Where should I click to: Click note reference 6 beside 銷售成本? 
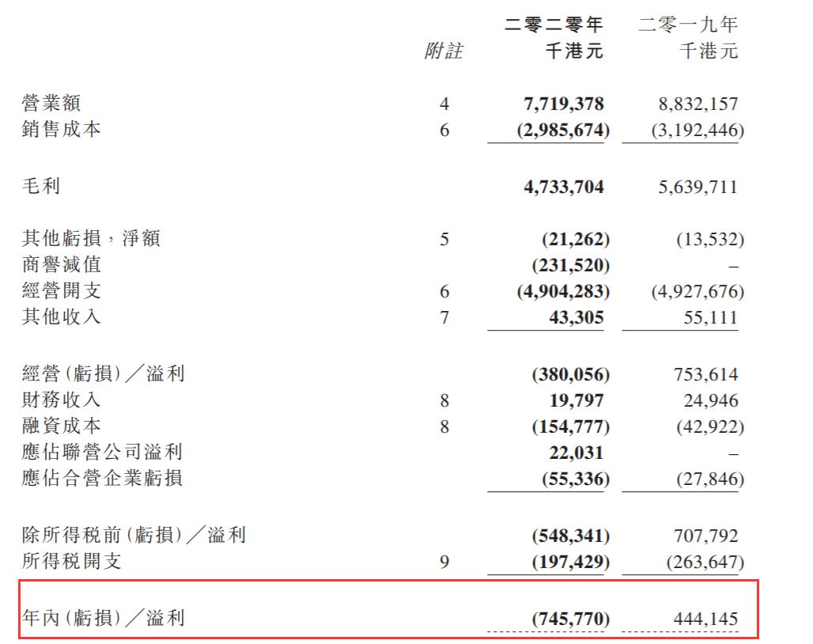click(x=444, y=129)
